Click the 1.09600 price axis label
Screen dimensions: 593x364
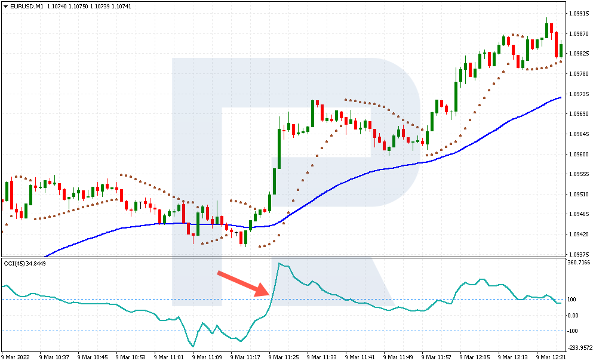coord(579,154)
